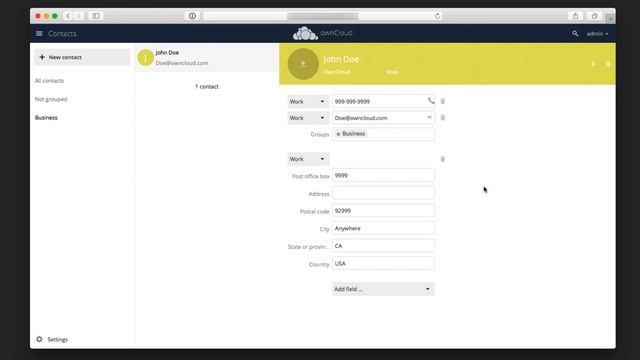640x360 pixels.
Task: Create a new contact
Action: (x=82, y=57)
